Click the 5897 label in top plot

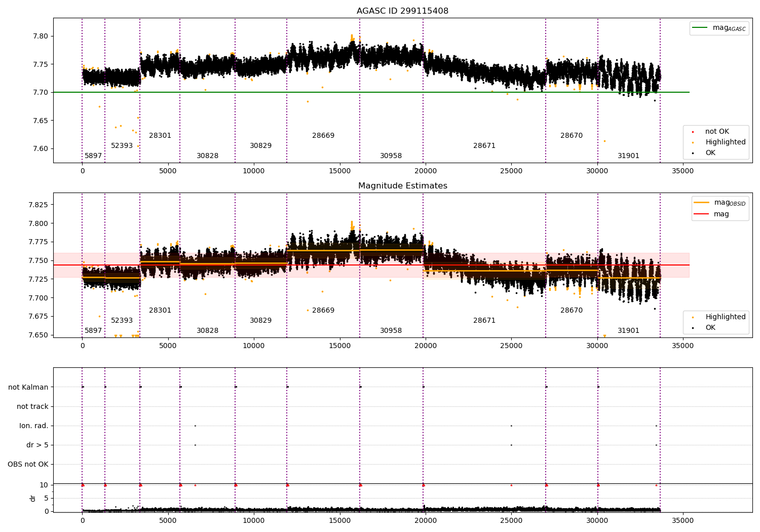(93, 156)
